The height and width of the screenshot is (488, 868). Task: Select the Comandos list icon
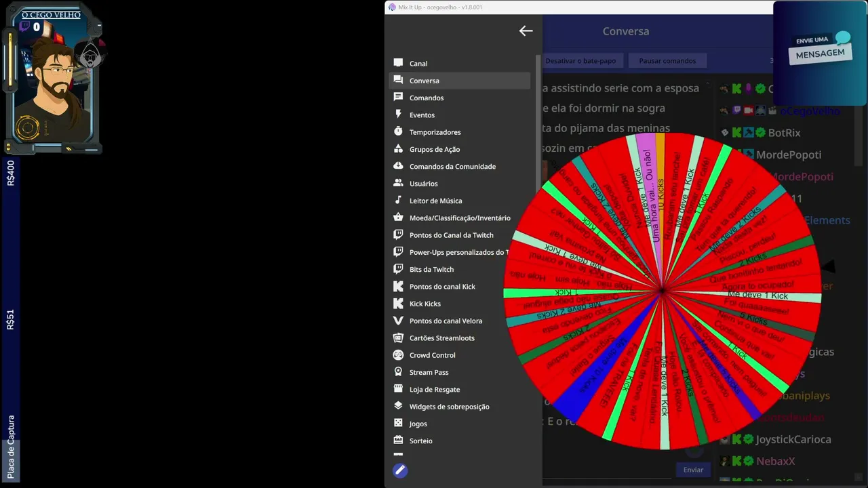(x=398, y=98)
